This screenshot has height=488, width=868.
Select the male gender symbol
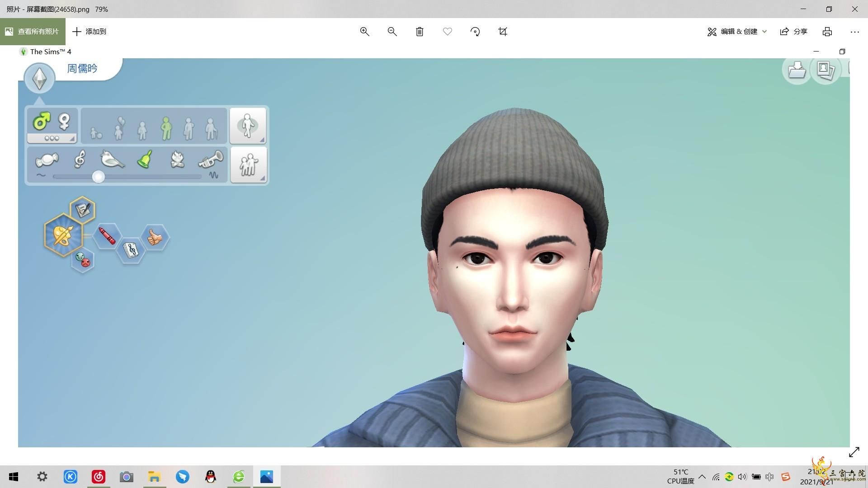pyautogui.click(x=41, y=122)
